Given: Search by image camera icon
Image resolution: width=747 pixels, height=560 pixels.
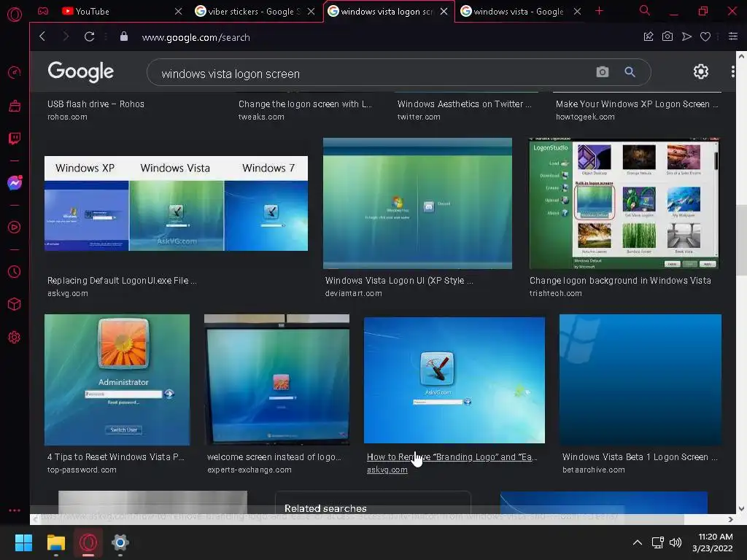Looking at the screenshot, I should [x=603, y=72].
